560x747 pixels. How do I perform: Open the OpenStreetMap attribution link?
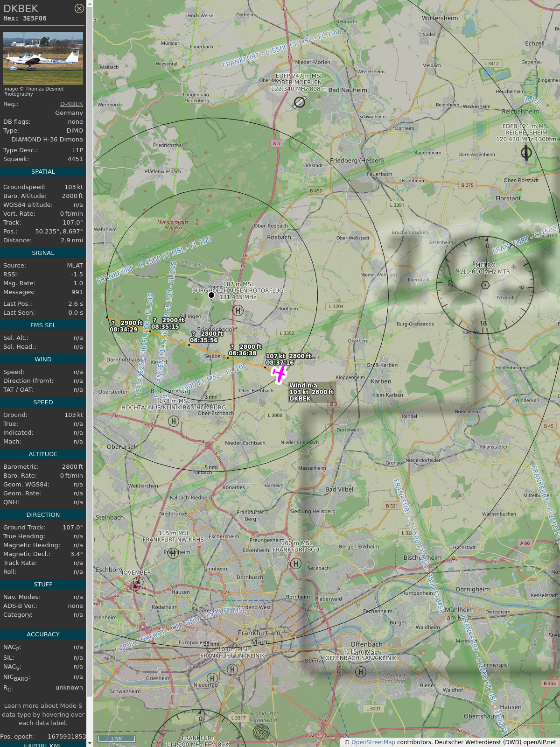(373, 742)
